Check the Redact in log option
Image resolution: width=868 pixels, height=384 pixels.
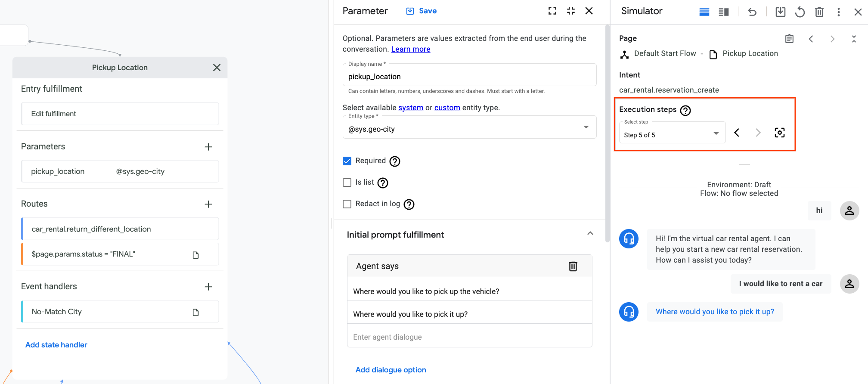point(347,204)
